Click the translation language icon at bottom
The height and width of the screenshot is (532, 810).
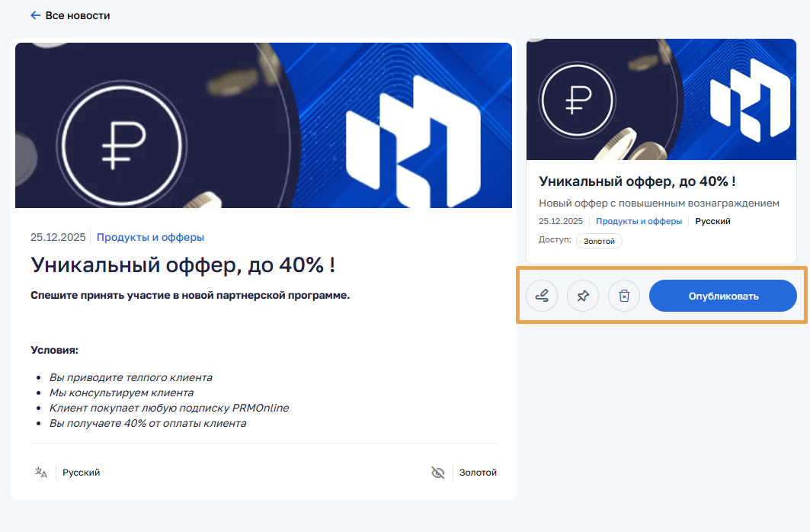pos(41,472)
